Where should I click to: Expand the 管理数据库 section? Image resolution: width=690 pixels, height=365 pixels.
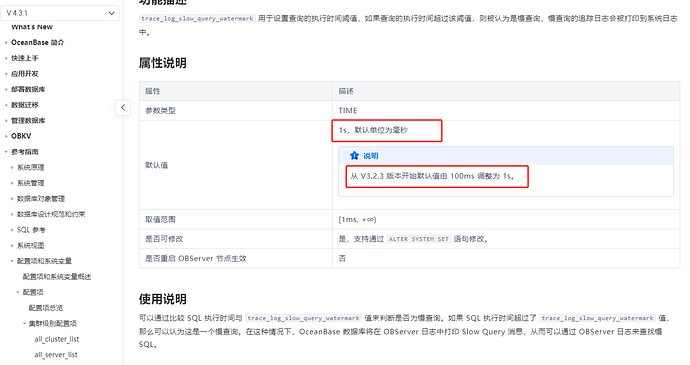[28, 121]
